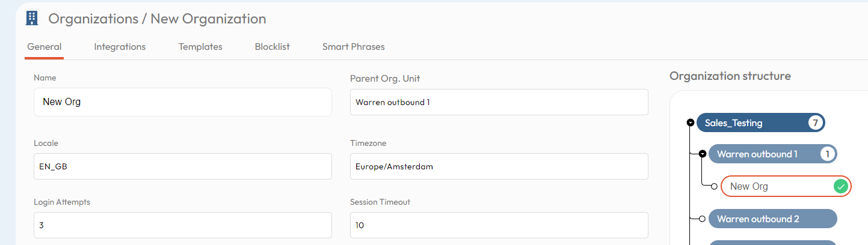This screenshot has width=868, height=245.
Task: Open the Parent Org. Unit dropdown
Action: [x=499, y=102]
